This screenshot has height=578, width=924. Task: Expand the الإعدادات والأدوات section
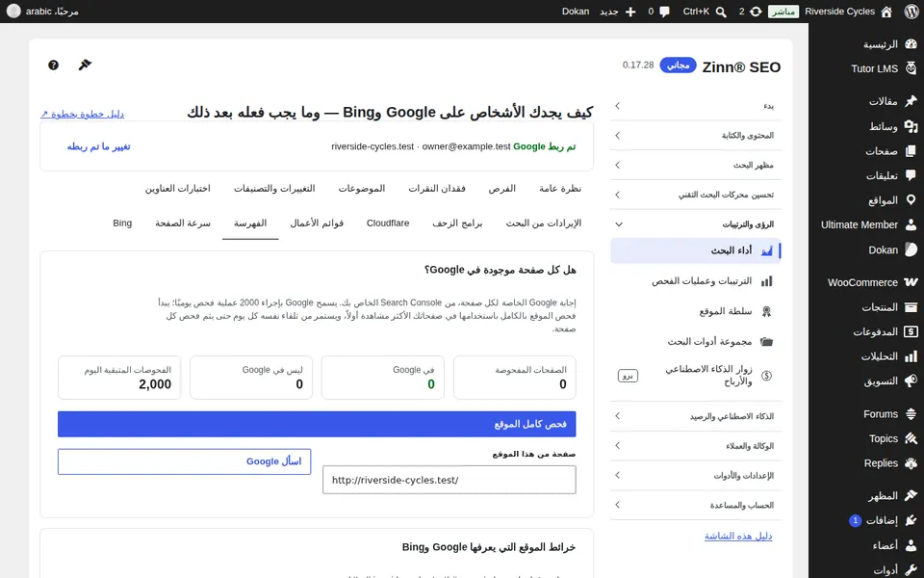tap(696, 475)
